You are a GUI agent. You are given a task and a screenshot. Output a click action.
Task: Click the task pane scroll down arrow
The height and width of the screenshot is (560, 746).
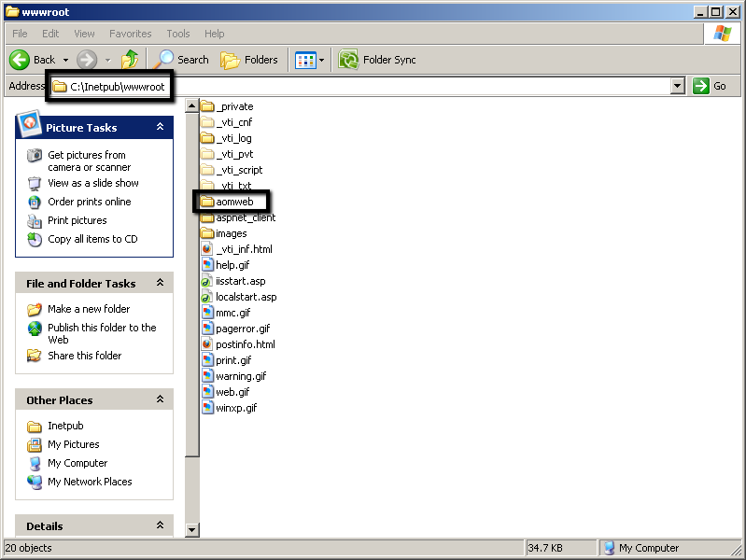pyautogui.click(x=192, y=530)
